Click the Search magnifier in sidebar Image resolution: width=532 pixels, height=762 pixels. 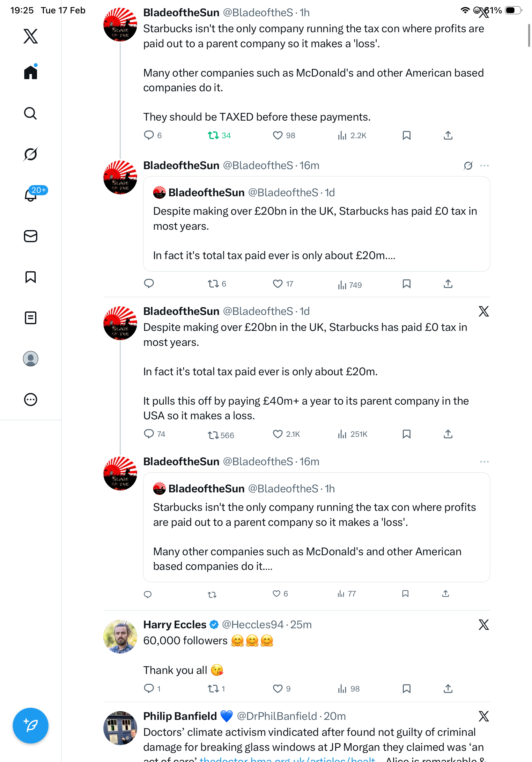click(31, 114)
